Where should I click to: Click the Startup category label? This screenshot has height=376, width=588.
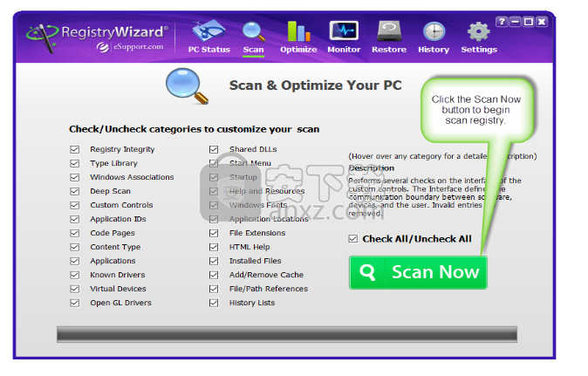(x=243, y=177)
